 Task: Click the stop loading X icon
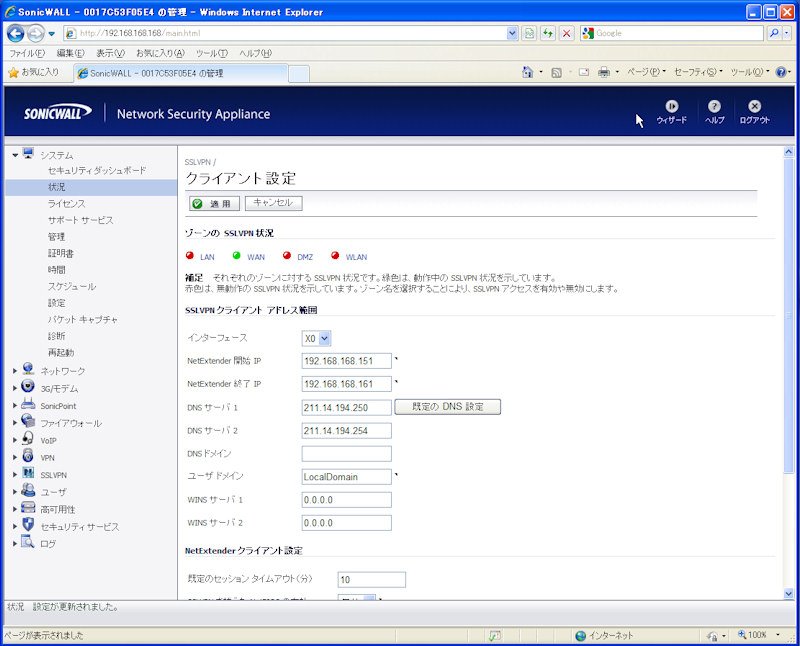(x=566, y=33)
